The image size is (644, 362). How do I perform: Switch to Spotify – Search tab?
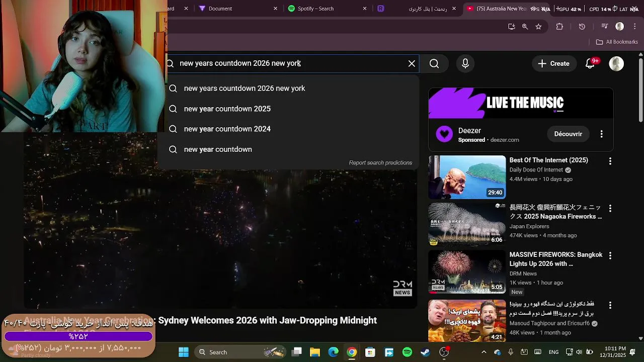[x=327, y=9]
